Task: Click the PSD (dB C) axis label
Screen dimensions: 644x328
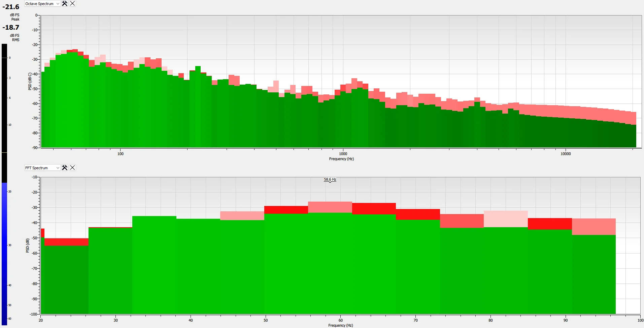Action: tap(30, 81)
